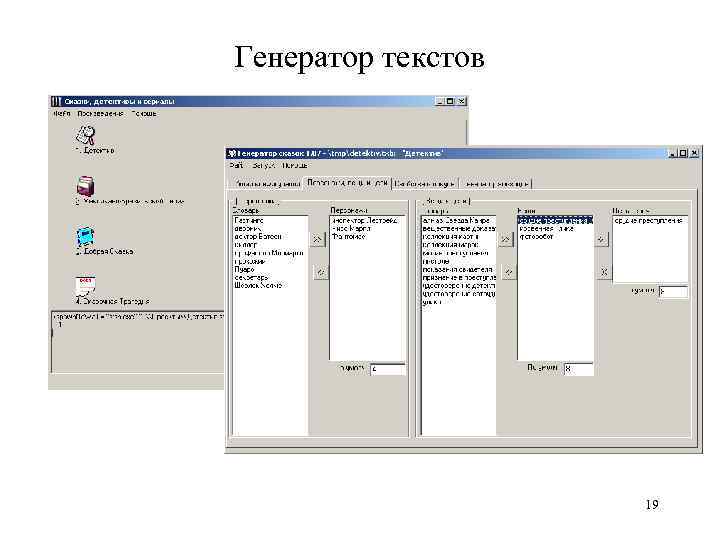This screenshot has height=540, width=720.
Task: Remove a character with the << button beside Персонажи
Action: (x=321, y=272)
